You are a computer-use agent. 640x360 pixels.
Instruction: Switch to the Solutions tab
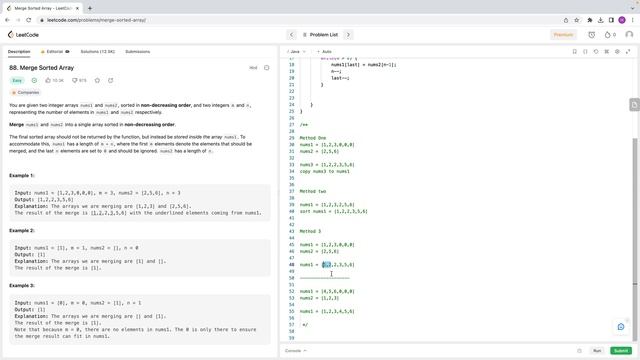click(98, 52)
